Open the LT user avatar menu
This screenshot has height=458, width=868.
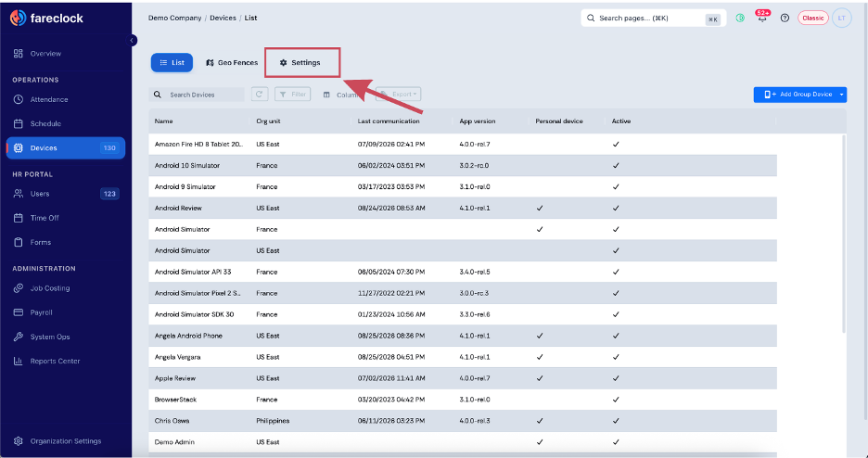(841, 18)
